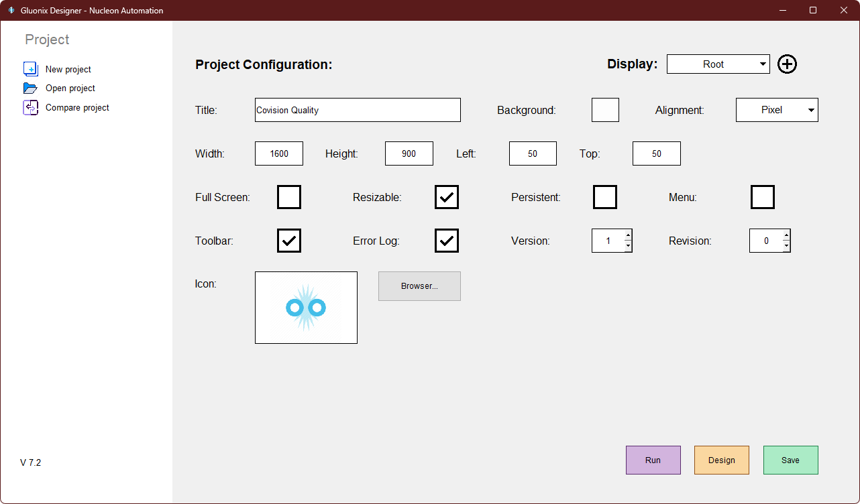Image resolution: width=860 pixels, height=504 pixels.
Task: Click the Top position input field
Action: (x=657, y=153)
